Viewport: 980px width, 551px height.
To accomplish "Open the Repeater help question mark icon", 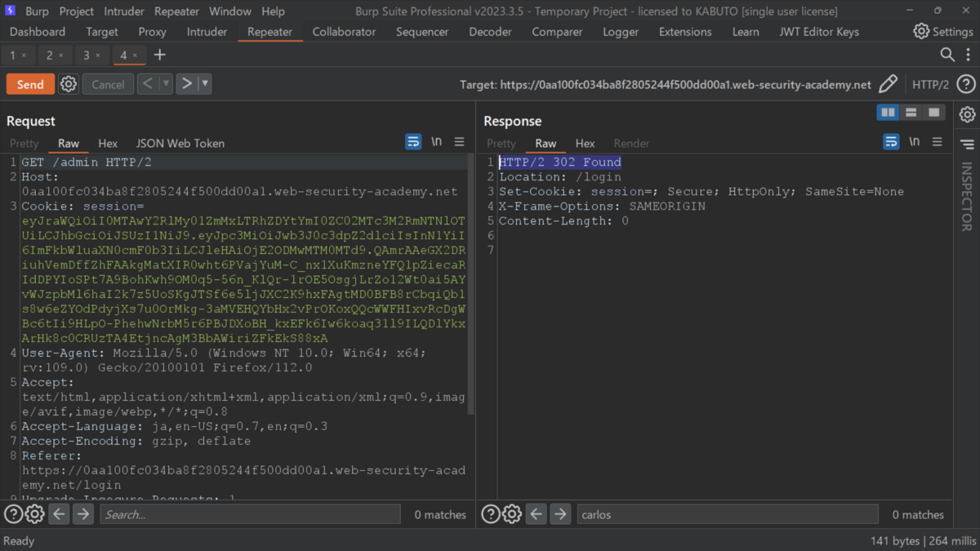I will [966, 84].
